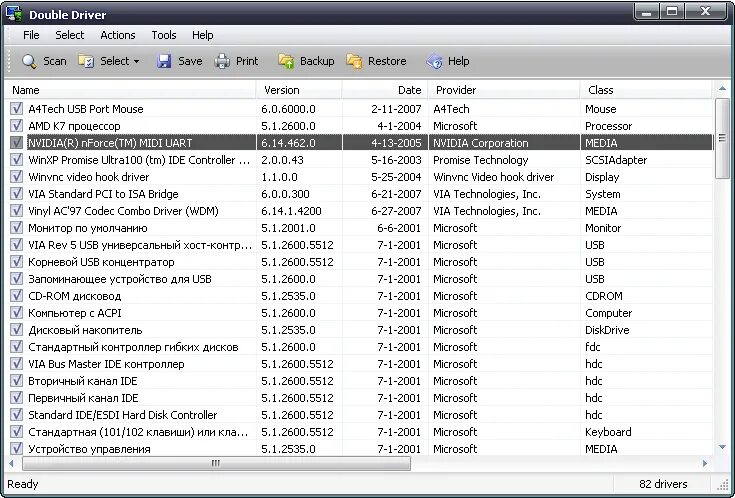Sort by the Provider column header
The height and width of the screenshot is (498, 735).
504,90
